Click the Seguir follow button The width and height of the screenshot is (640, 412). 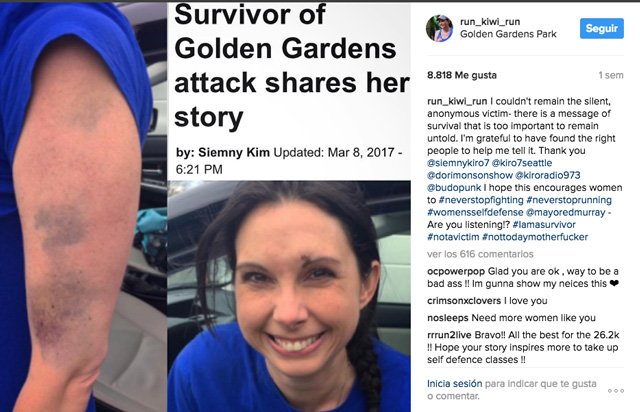click(x=602, y=28)
